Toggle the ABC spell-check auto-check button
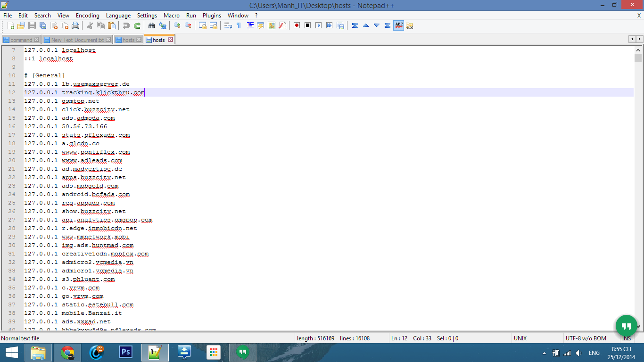644x362 pixels. pos(399,25)
